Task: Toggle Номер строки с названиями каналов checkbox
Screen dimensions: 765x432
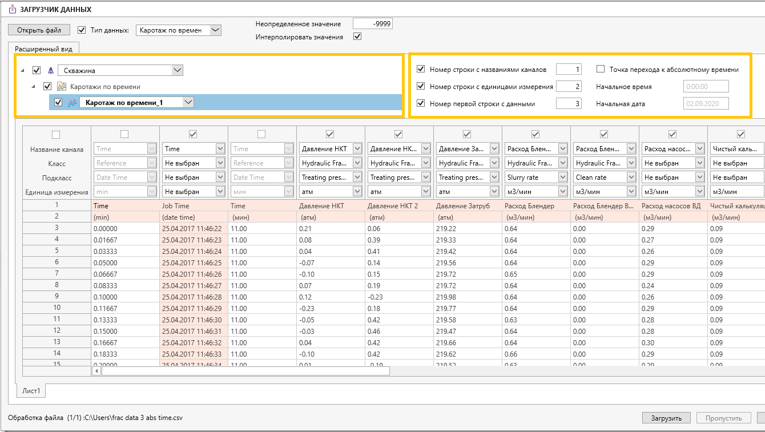Action: pos(421,69)
